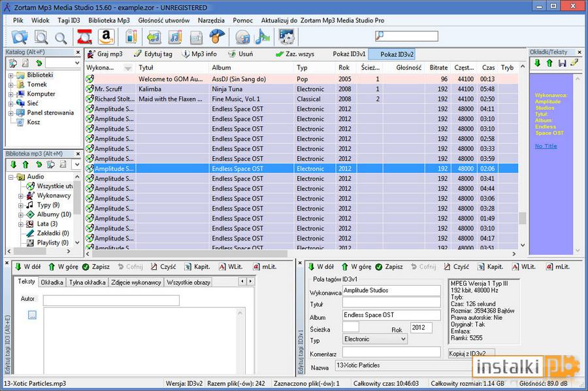588x391 pixels.
Task: Expand the Komputer tree node
Action: pos(11,93)
